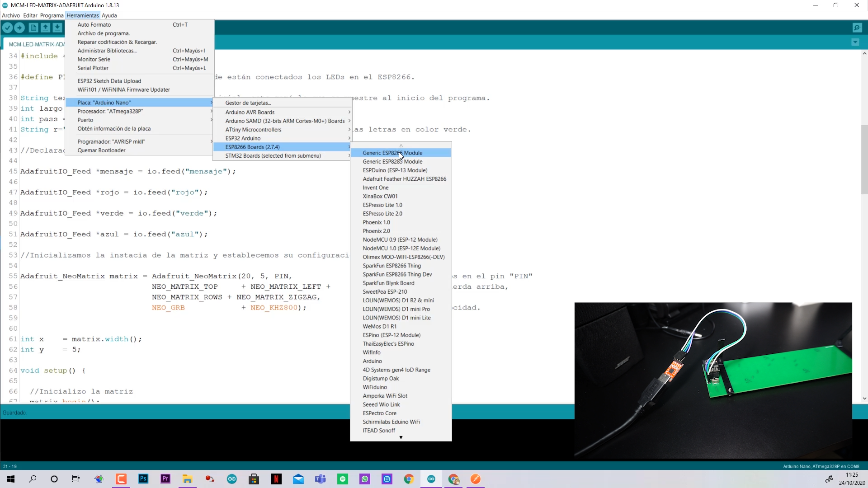Expand Arduino AVR Boards submenu
The height and width of the screenshot is (488, 868).
283,112
